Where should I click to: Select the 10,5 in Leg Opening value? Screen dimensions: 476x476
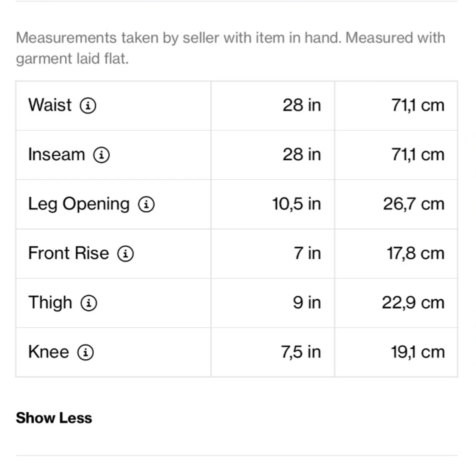[x=296, y=204]
